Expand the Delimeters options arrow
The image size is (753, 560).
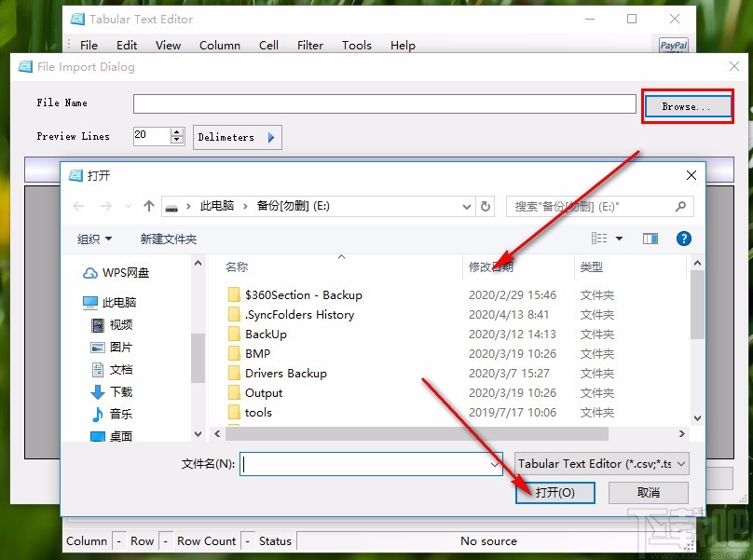click(x=269, y=136)
